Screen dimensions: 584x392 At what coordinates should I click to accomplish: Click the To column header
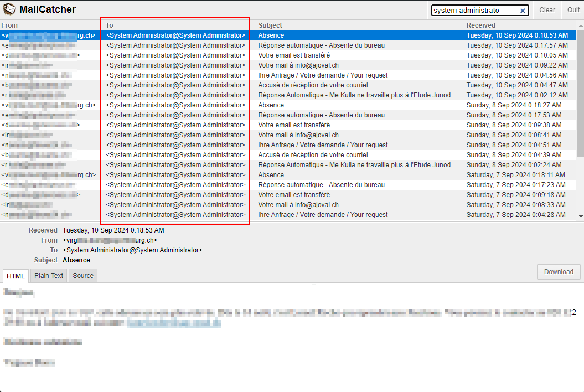coord(110,25)
